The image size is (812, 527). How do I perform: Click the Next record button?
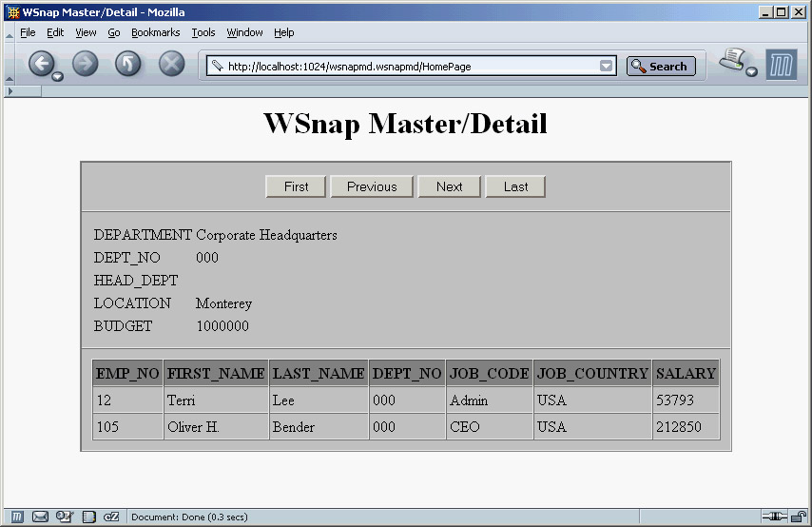450,186
